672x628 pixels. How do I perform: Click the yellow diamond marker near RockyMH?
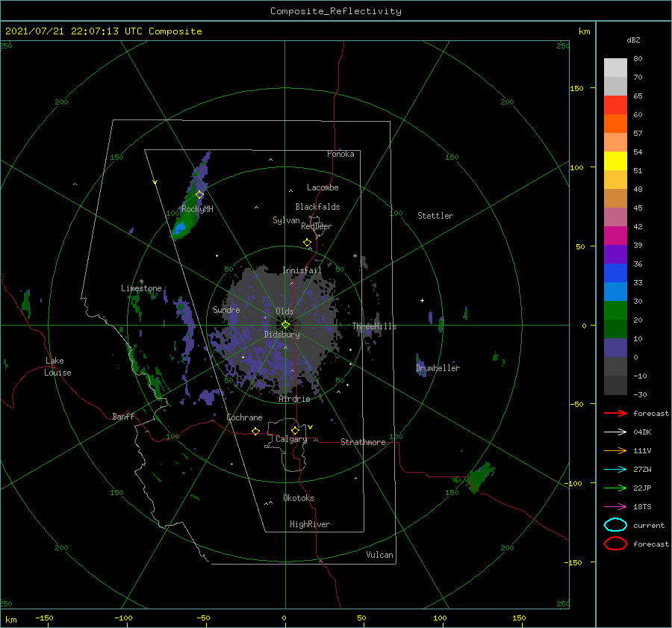coord(199,195)
